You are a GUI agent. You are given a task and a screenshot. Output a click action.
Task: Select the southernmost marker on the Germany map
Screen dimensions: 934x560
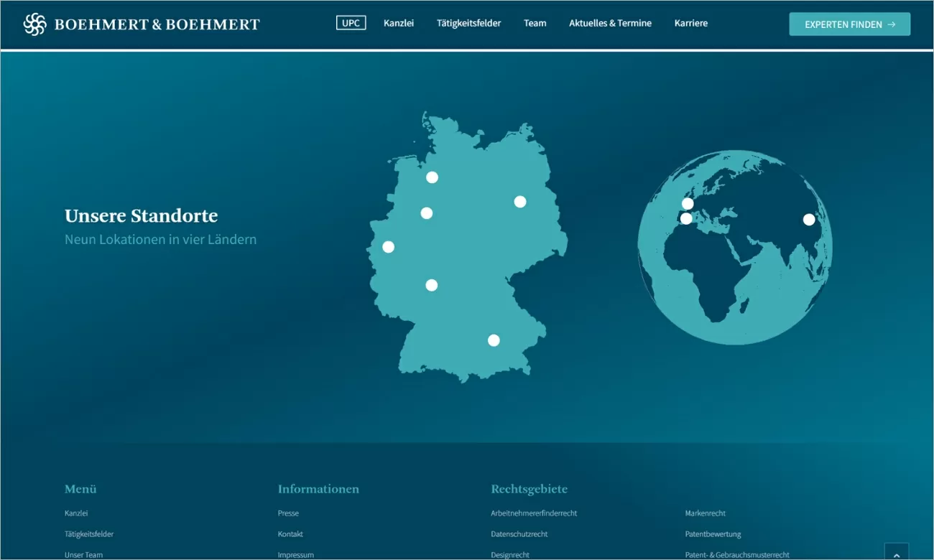(x=494, y=340)
